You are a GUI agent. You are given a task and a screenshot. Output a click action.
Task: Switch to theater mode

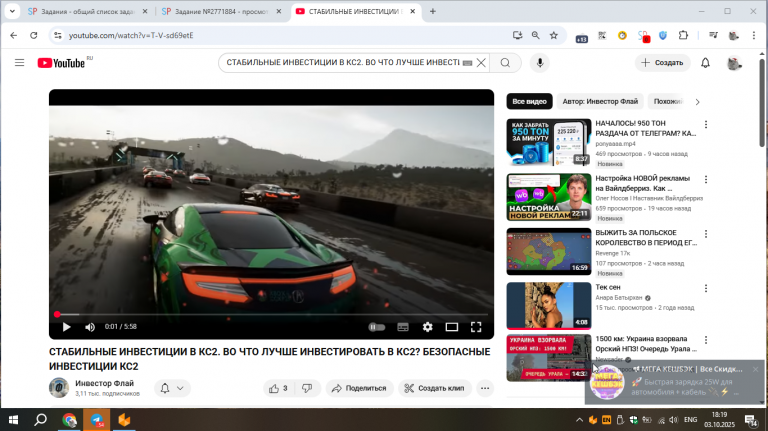click(452, 327)
